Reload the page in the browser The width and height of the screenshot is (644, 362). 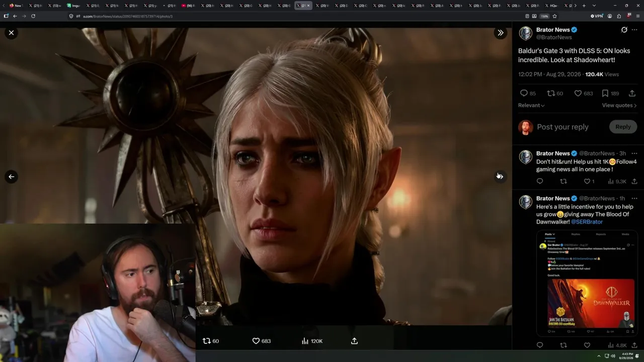pos(33,16)
